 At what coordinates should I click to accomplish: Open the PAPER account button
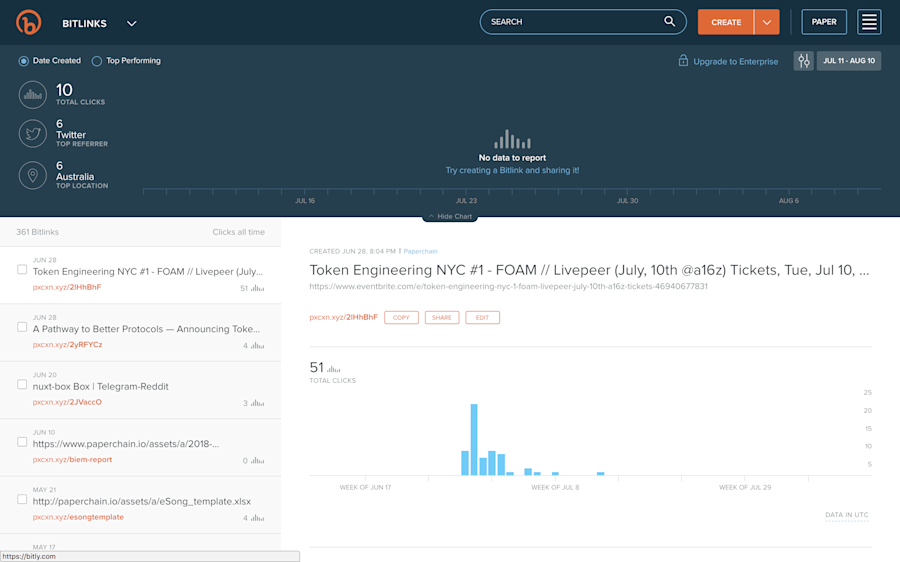coord(824,22)
